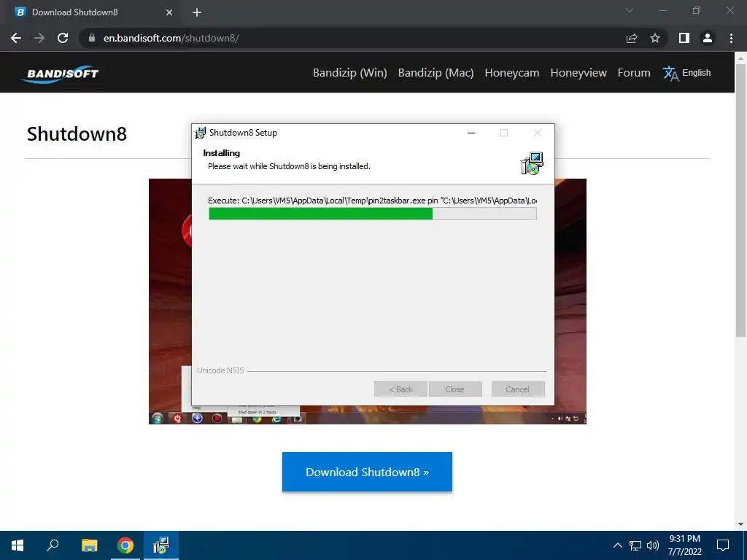Reload the Bandisoft page
The image size is (747, 560).
click(x=63, y=38)
